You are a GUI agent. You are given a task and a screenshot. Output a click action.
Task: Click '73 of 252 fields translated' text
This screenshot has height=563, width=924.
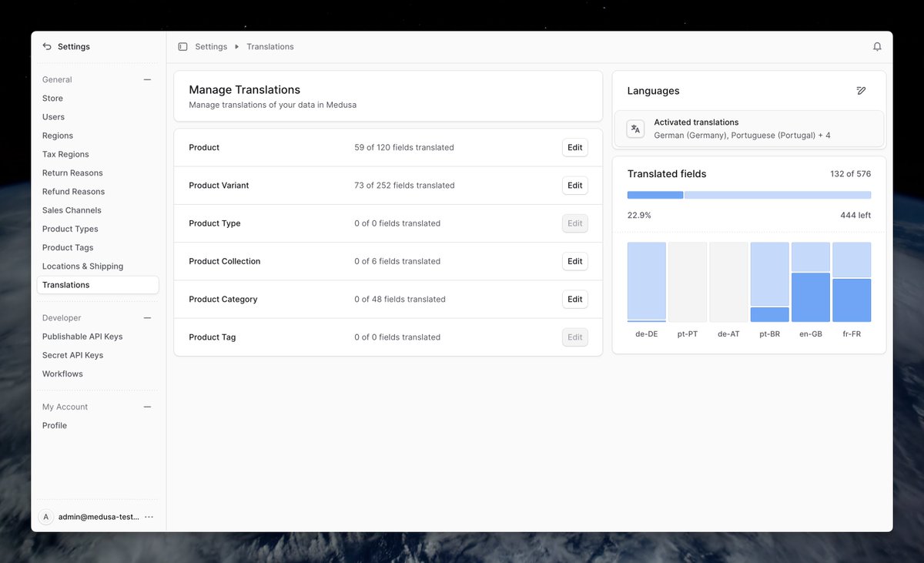tap(404, 186)
